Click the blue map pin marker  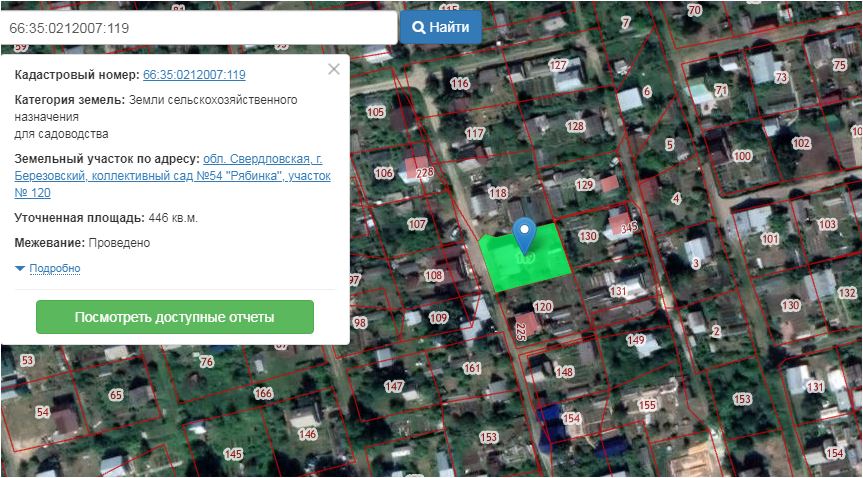[x=524, y=237]
